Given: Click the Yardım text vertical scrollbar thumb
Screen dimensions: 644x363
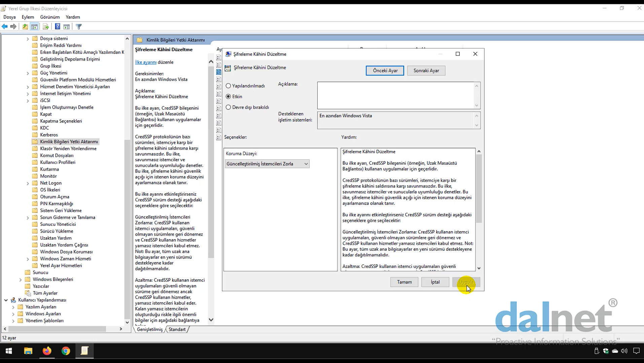Looking at the screenshot, I should tap(479, 188).
